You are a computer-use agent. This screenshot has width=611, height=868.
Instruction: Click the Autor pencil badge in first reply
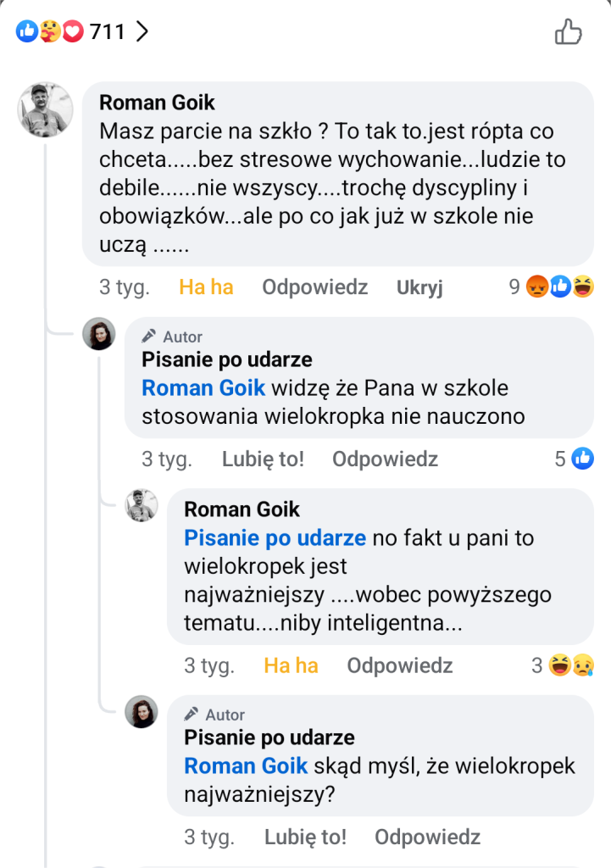click(x=172, y=337)
